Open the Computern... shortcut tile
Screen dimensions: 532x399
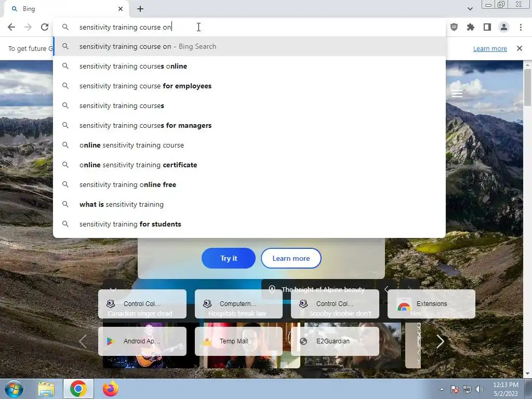238,303
